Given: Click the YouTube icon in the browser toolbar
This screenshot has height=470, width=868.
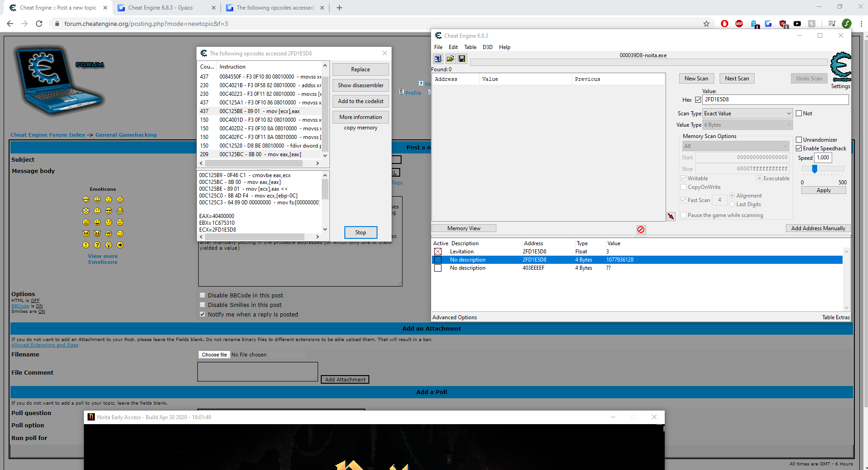Looking at the screenshot, I should coord(798,24).
